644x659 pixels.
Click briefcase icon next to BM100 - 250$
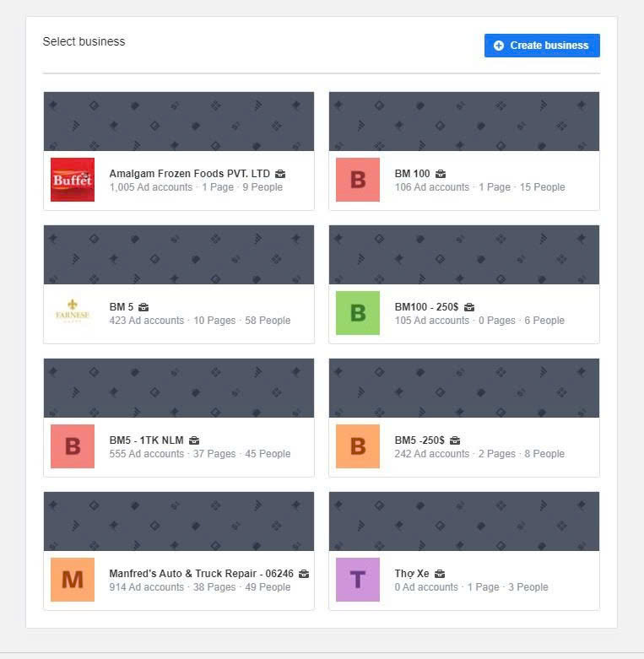[469, 307]
